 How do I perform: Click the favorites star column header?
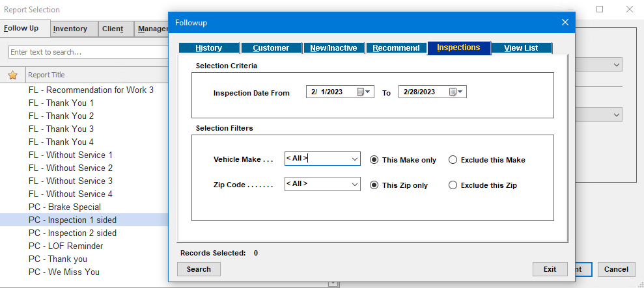click(13, 75)
